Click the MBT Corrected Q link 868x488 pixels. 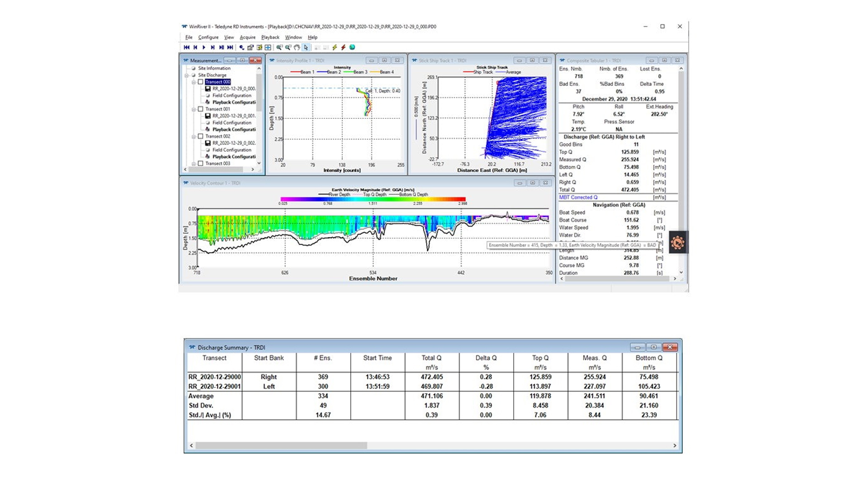click(x=578, y=197)
